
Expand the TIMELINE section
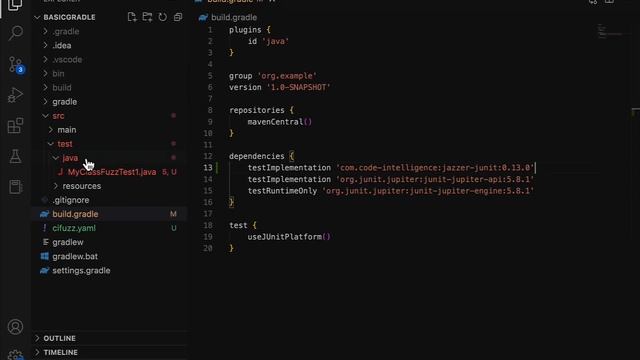[x=60, y=352]
